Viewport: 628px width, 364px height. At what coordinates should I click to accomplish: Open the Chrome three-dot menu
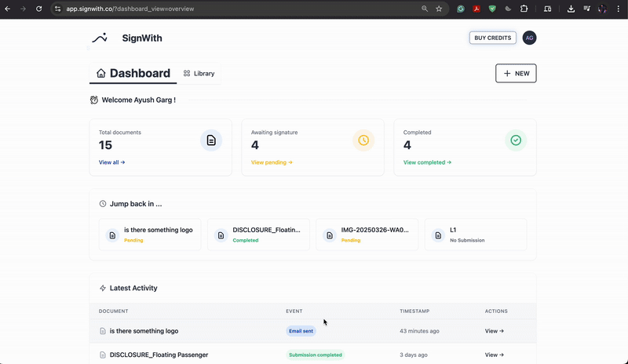click(x=619, y=9)
